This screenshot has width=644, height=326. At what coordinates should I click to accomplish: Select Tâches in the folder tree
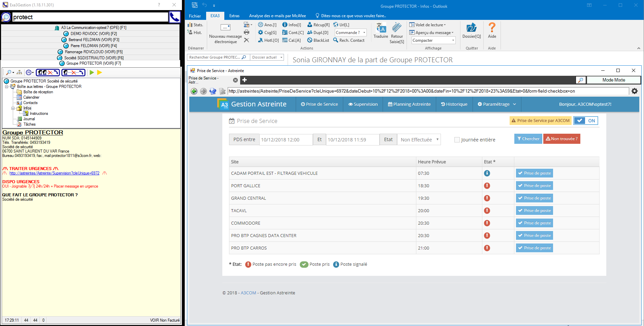tap(29, 124)
